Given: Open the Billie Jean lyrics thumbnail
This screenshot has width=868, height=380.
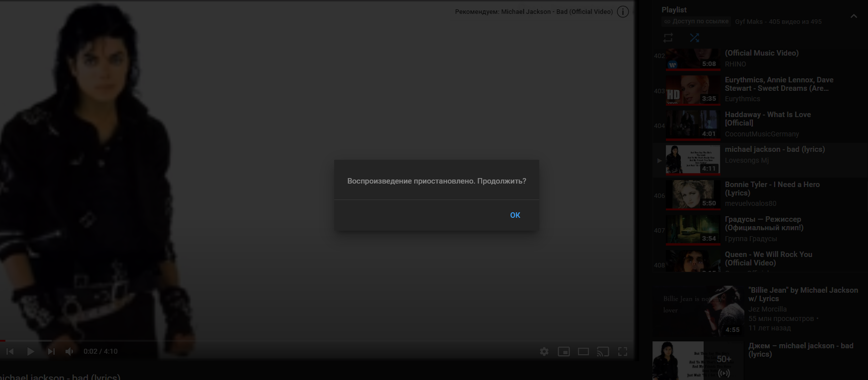Looking at the screenshot, I should (698, 311).
